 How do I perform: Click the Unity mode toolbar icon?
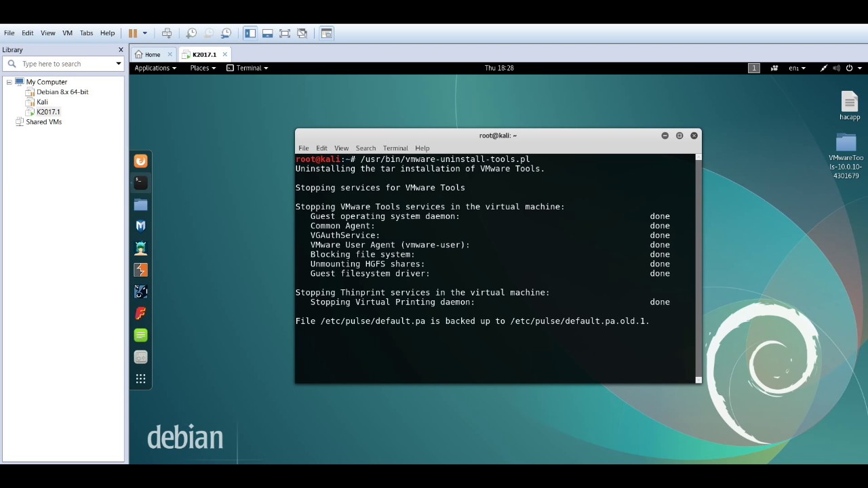(302, 33)
